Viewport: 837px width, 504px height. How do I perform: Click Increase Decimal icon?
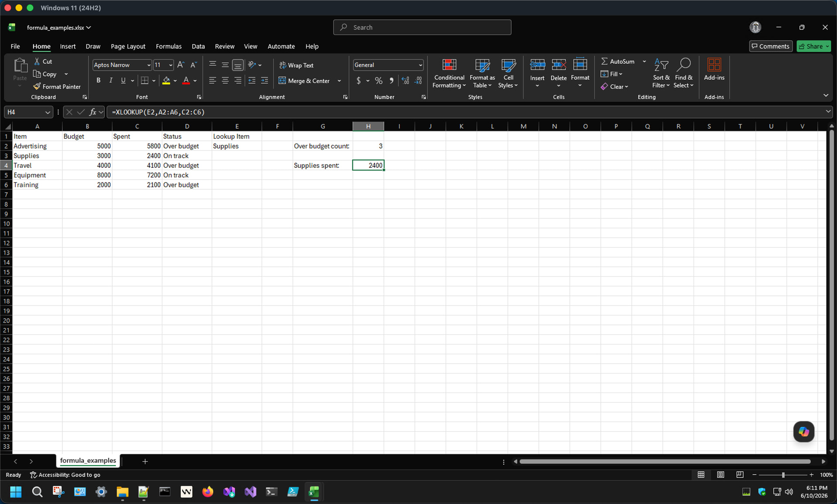[x=405, y=81]
